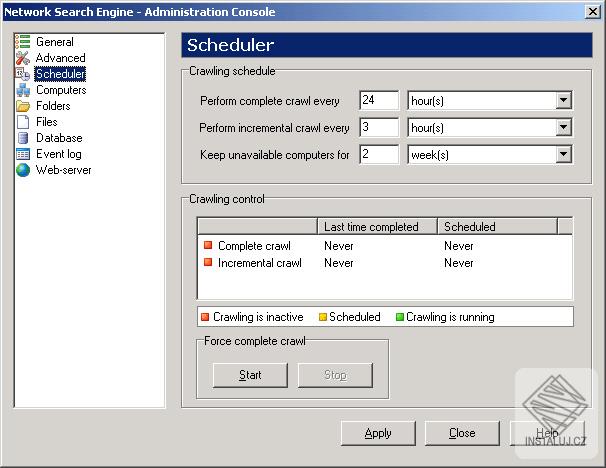The width and height of the screenshot is (606, 468).
Task: Open the Web-server page
Action: point(63,170)
